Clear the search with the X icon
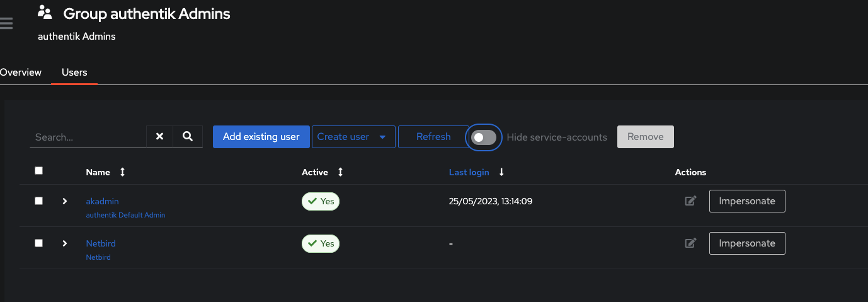The width and height of the screenshot is (868, 302). (160, 136)
